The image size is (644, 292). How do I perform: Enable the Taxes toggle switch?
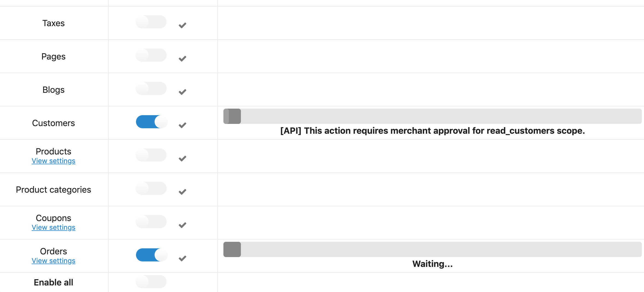pyautogui.click(x=151, y=22)
